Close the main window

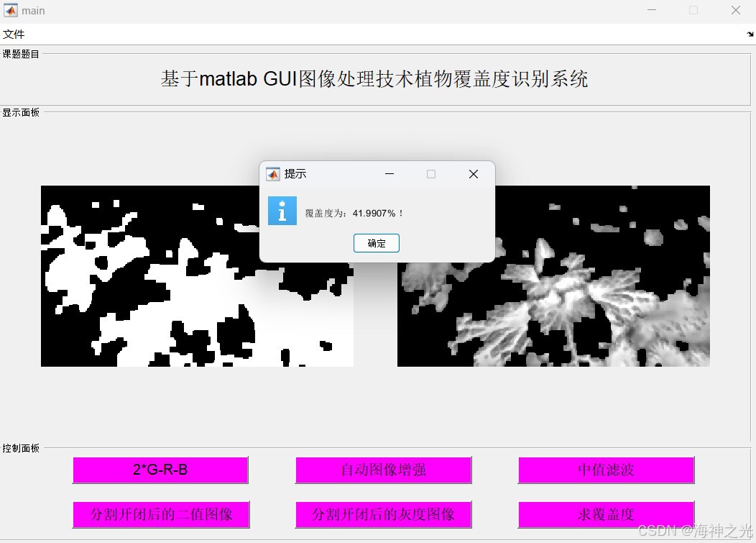pos(735,10)
